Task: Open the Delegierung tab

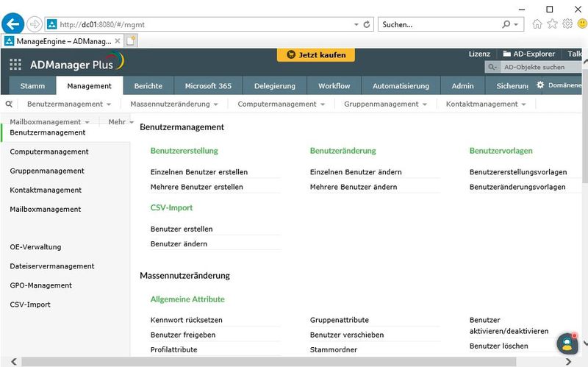Action: coord(274,85)
